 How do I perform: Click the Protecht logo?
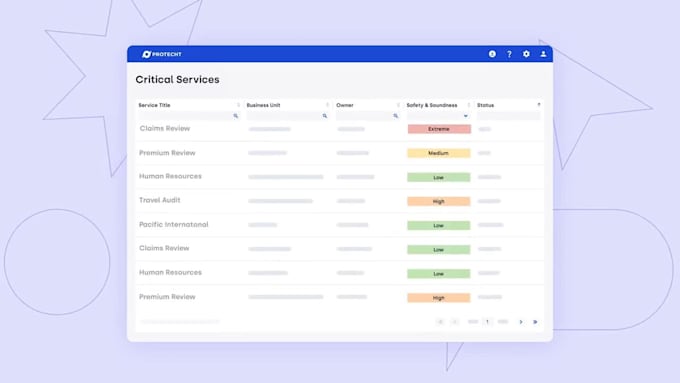162,54
